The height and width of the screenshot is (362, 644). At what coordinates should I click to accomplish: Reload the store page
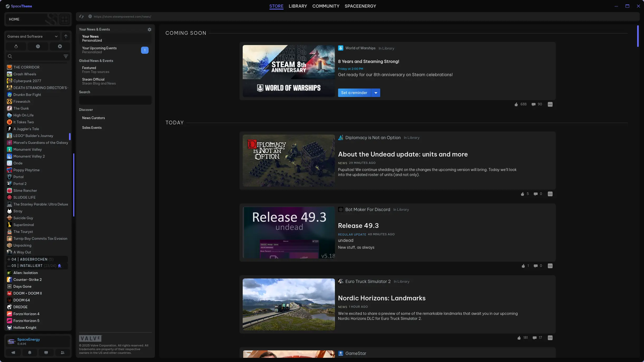[x=81, y=17]
